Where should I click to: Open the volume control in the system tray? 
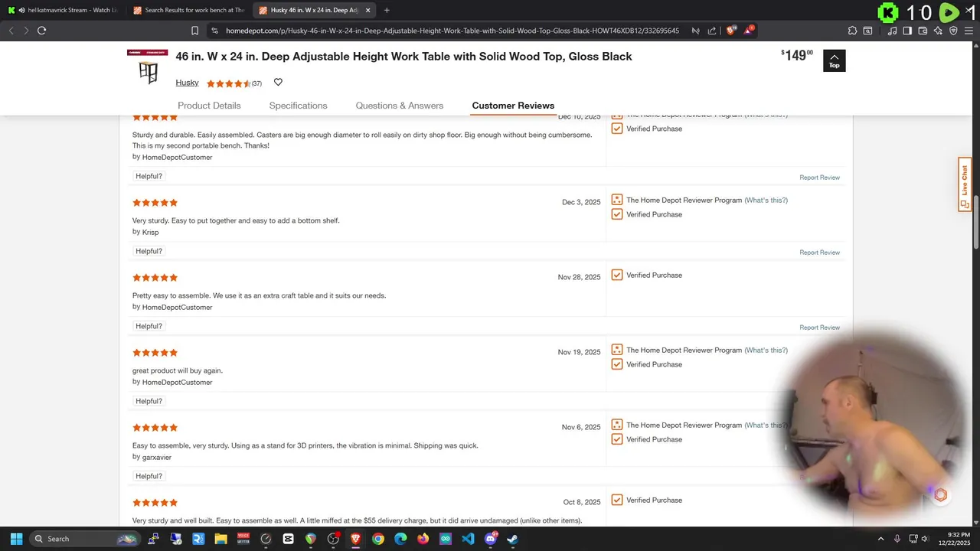pos(925,539)
